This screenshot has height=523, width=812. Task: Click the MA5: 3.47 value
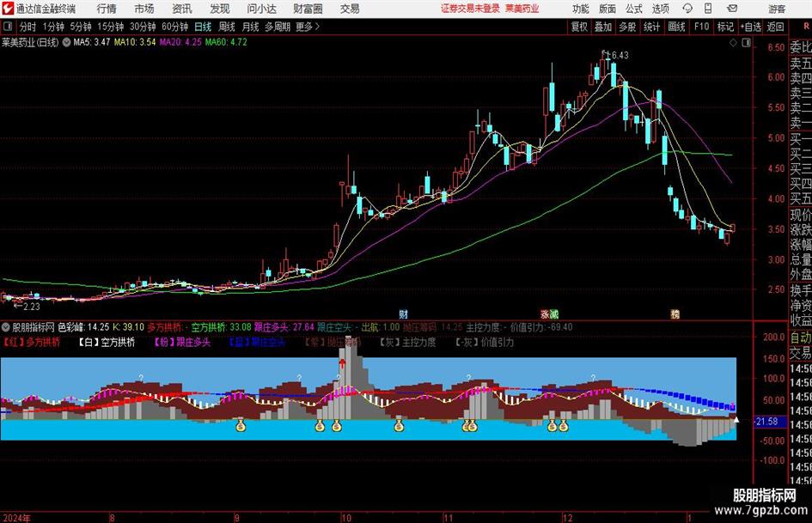point(92,42)
